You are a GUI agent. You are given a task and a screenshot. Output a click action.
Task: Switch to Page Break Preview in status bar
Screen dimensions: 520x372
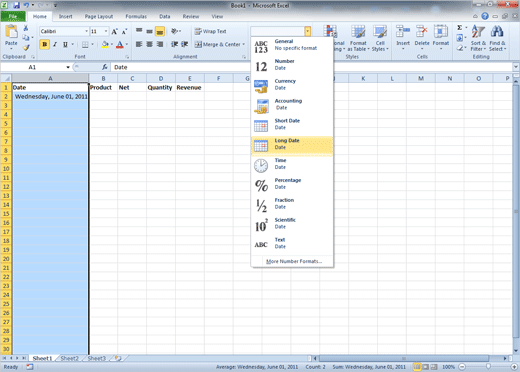pyautogui.click(x=434, y=367)
